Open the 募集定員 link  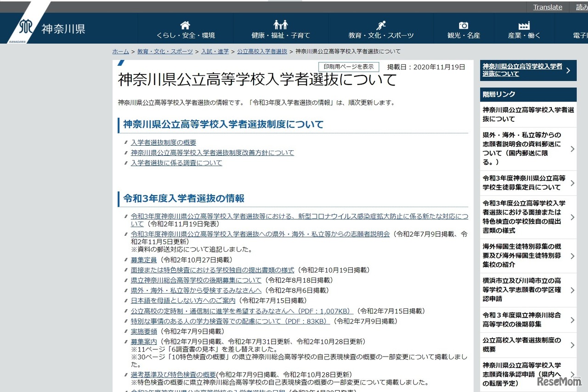tap(144, 260)
